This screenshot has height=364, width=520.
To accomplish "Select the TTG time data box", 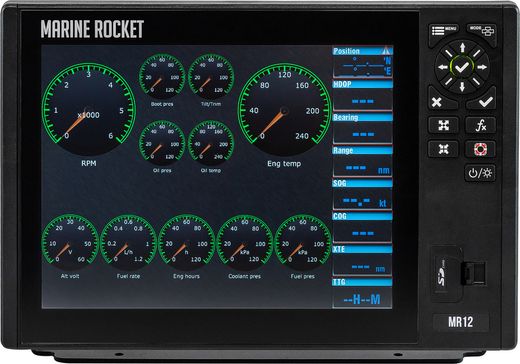I will point(363,293).
